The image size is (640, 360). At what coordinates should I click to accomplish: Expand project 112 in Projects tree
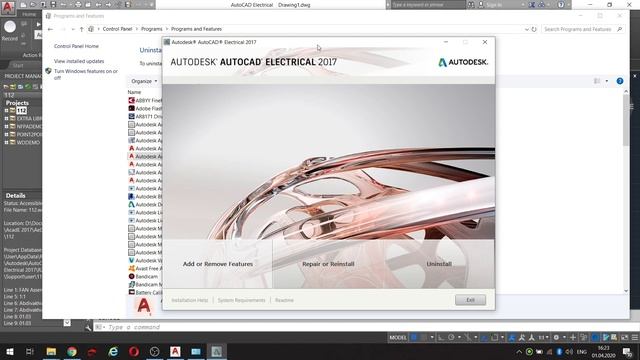6,111
